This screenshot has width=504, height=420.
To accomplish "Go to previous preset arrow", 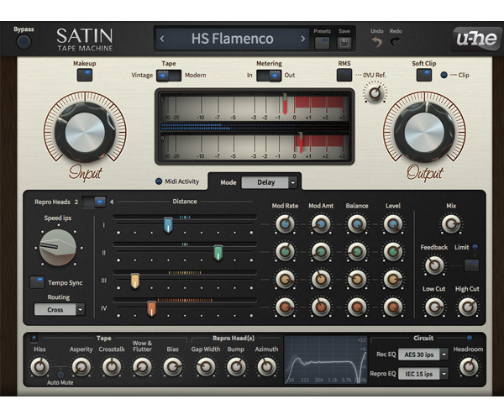I will pos(162,39).
